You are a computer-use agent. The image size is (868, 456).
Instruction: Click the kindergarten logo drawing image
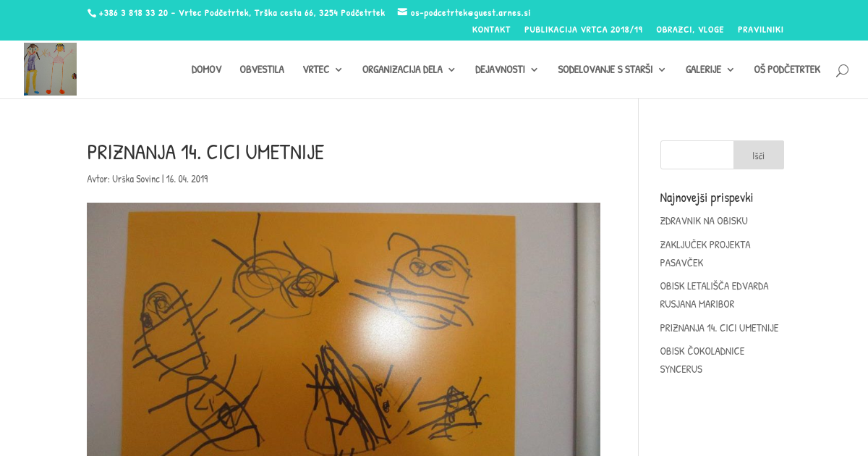[x=50, y=69]
